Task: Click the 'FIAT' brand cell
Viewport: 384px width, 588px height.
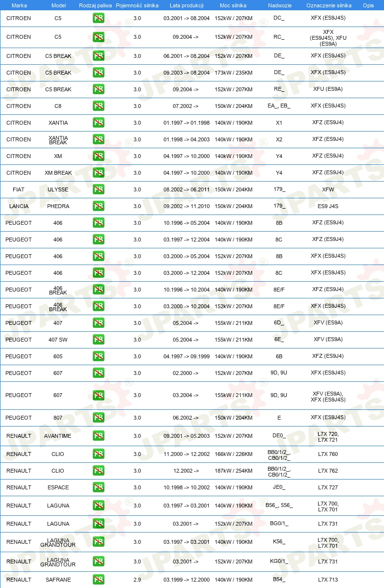Action: [19, 189]
